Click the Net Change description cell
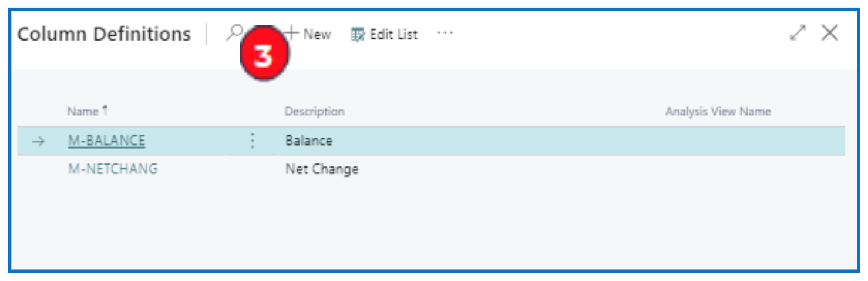This screenshot has height=281, width=868. click(x=322, y=169)
